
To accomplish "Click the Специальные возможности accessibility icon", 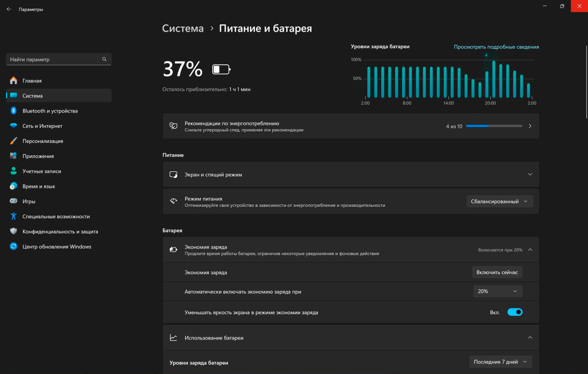I will pyautogui.click(x=14, y=216).
